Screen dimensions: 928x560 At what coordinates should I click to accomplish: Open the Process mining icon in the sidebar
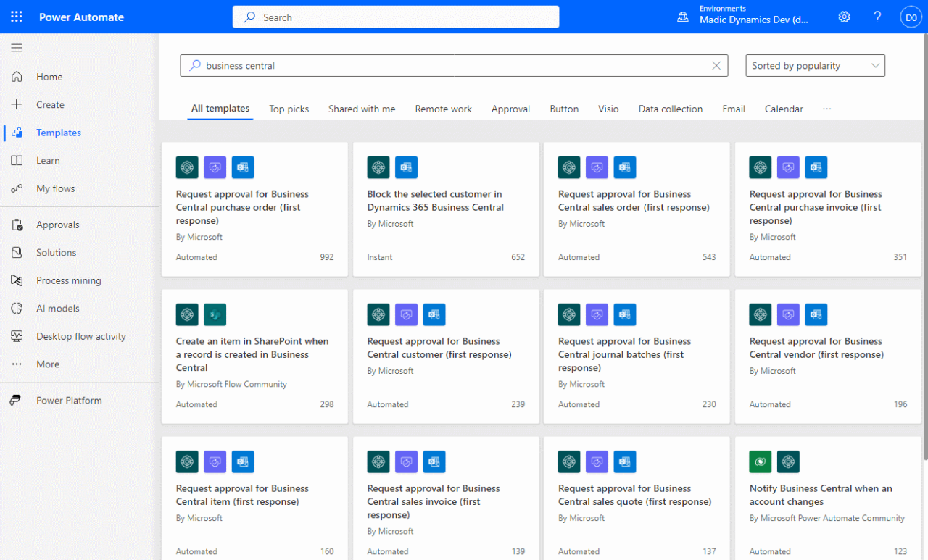coord(17,280)
